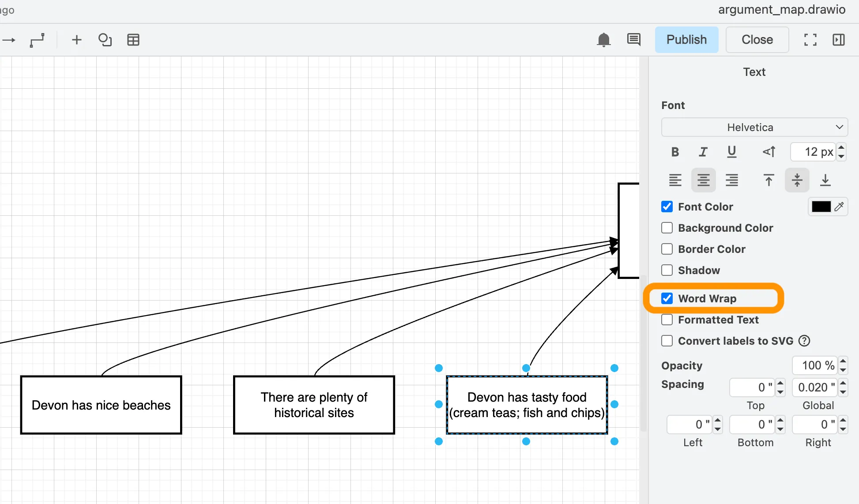Click the insert table icon
This screenshot has height=504, width=859.
[x=133, y=40]
